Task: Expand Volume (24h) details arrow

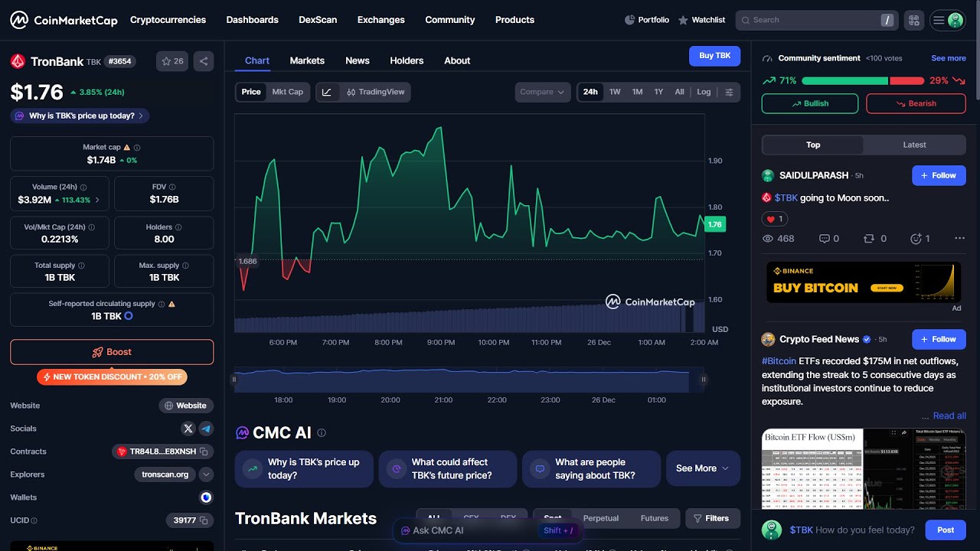Action: pyautogui.click(x=97, y=201)
